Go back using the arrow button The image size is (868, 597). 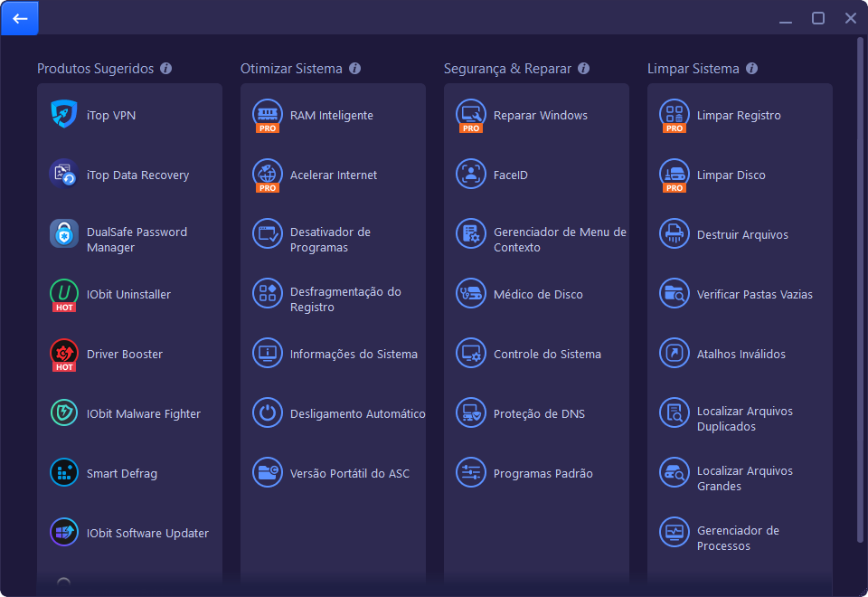(x=19, y=18)
